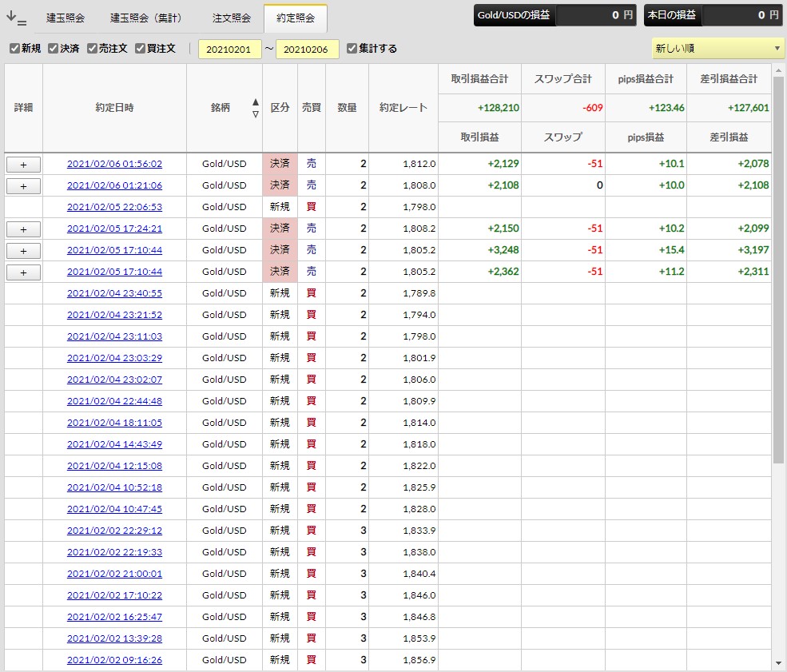Open trade link 2021/02/06 01:56:02
The image size is (787, 672).
114,164
